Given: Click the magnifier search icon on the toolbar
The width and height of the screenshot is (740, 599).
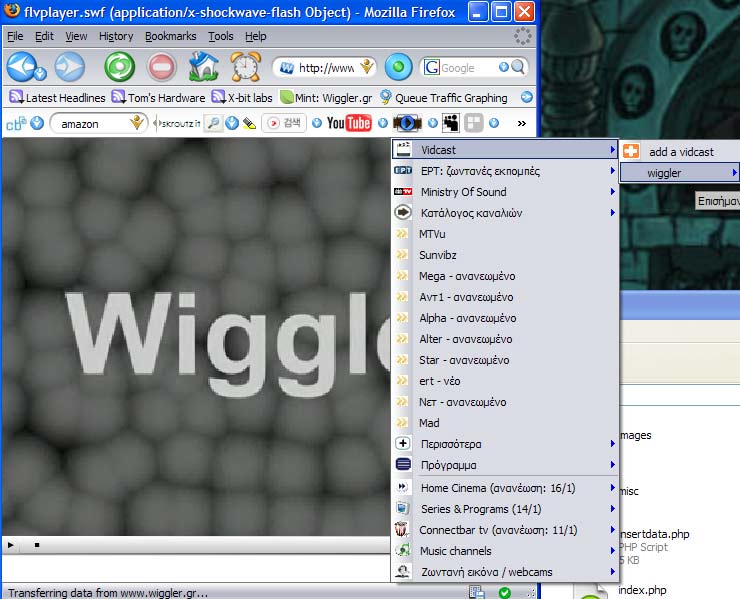Looking at the screenshot, I should (x=213, y=123).
